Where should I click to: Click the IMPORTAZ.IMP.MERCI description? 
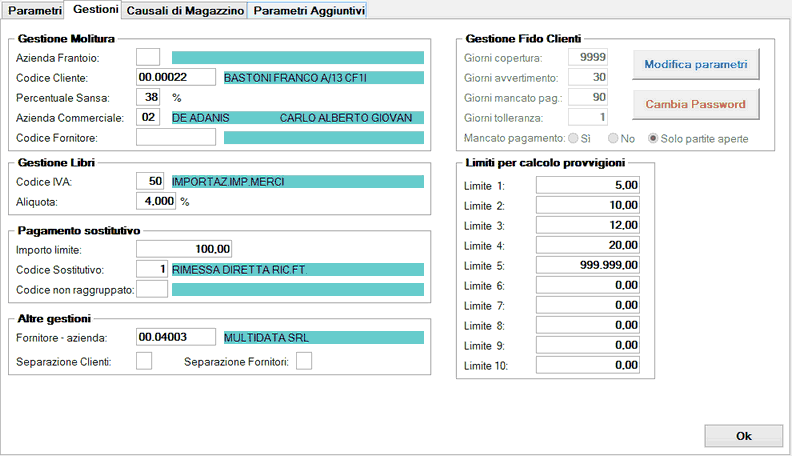coord(298,182)
